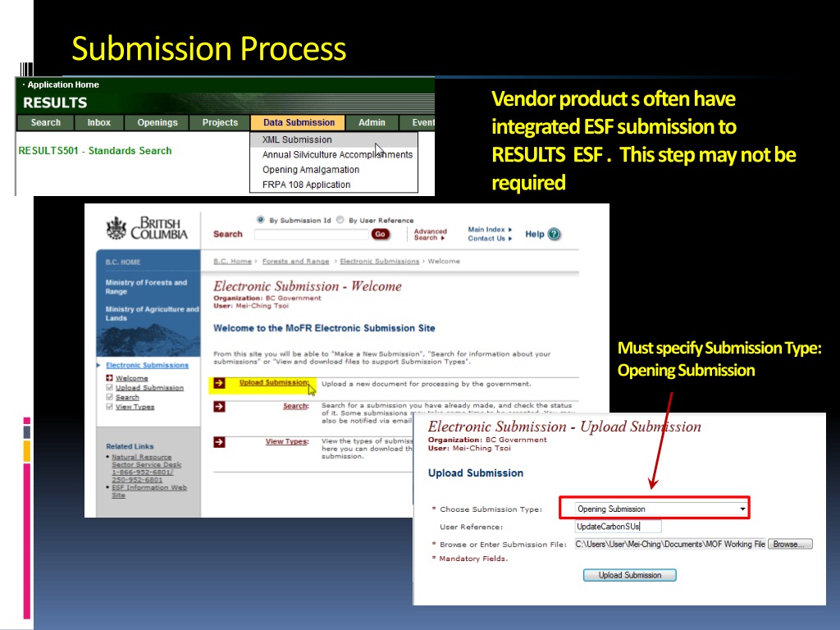
Task: Open the Inbox tab
Action: pyautogui.click(x=99, y=123)
